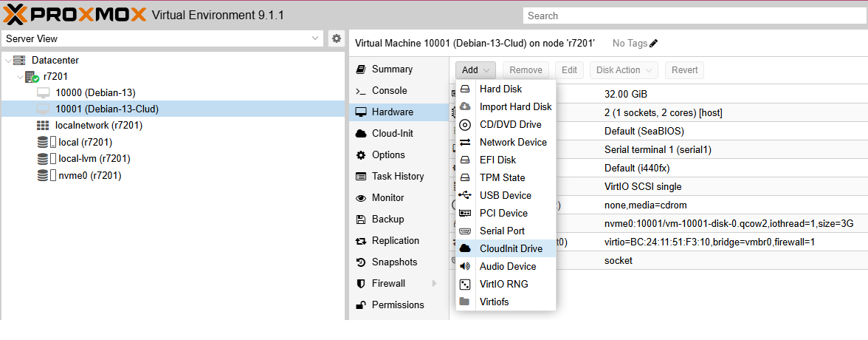The width and height of the screenshot is (868, 340).
Task: Click the Network Device arrows icon
Action: coord(465,142)
